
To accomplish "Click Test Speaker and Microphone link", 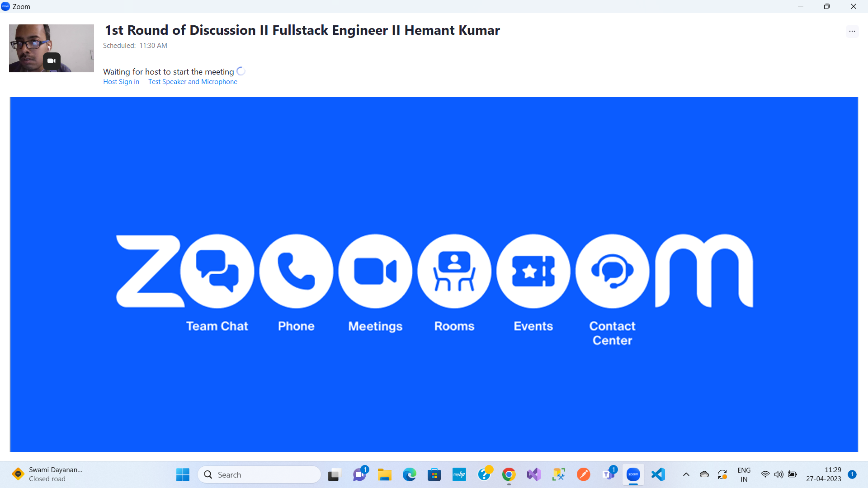I will point(193,82).
